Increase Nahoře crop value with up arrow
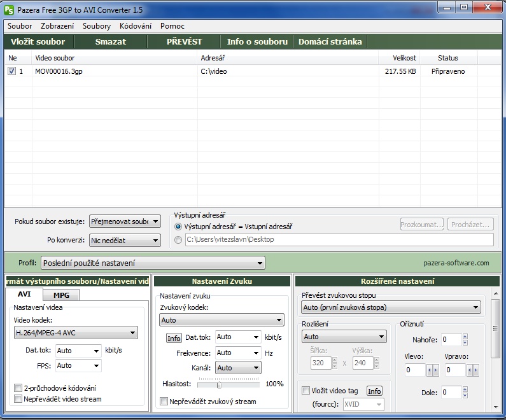 (x=465, y=337)
